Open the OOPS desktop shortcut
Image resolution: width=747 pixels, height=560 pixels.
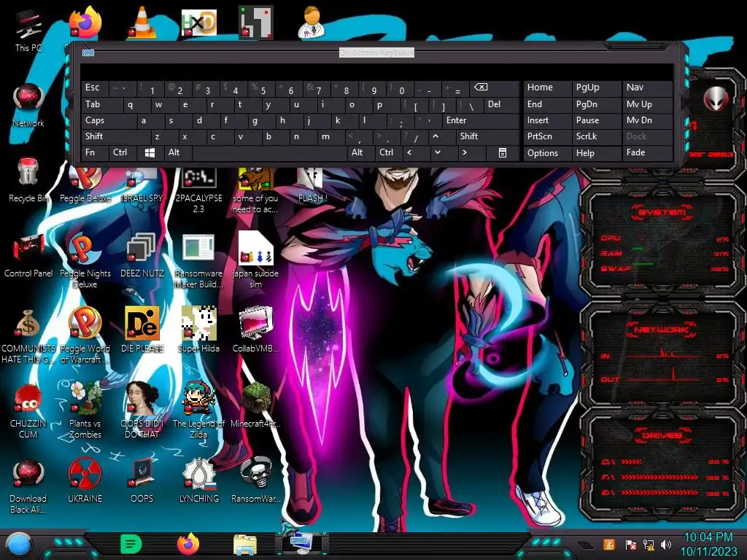coord(142,480)
